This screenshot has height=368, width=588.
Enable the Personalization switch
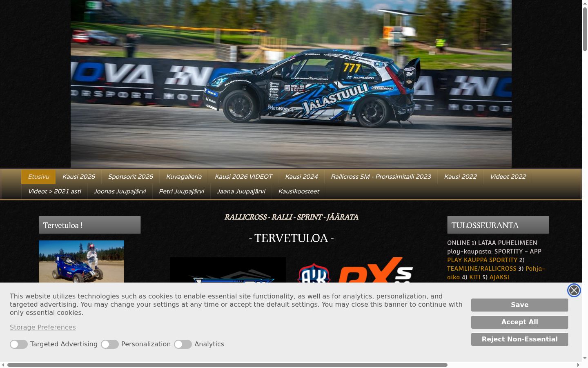[110, 344]
